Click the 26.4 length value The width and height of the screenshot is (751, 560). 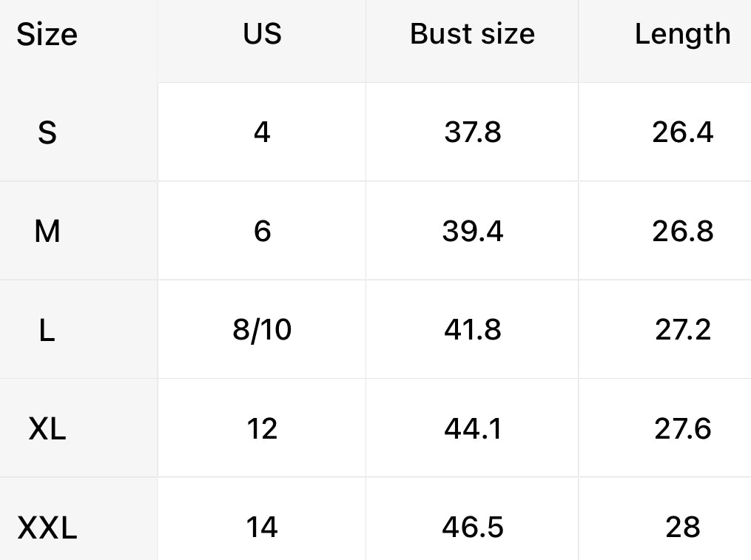pyautogui.click(x=682, y=133)
